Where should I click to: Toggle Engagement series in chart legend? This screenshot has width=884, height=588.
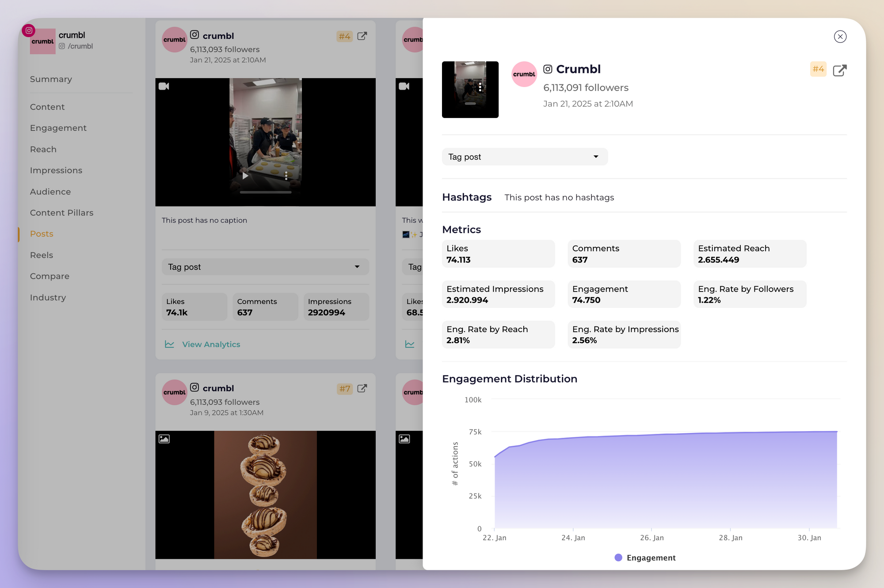pos(645,558)
